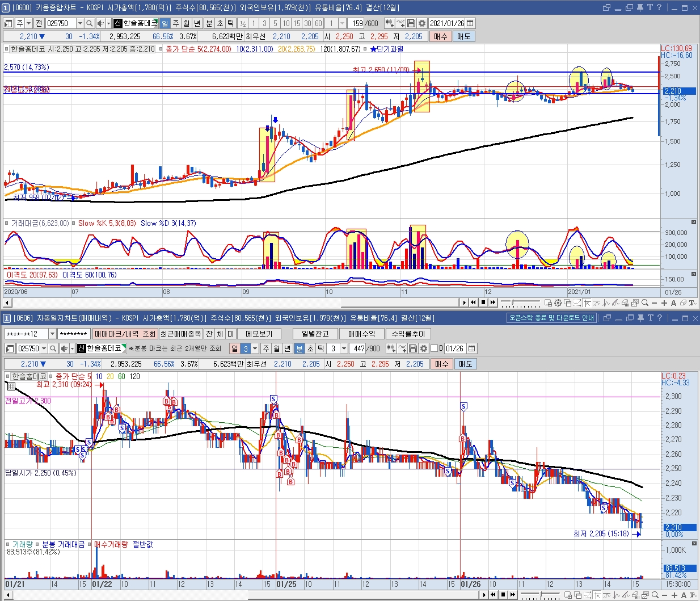Expand the account number ****-**12 dropdown

53,334
